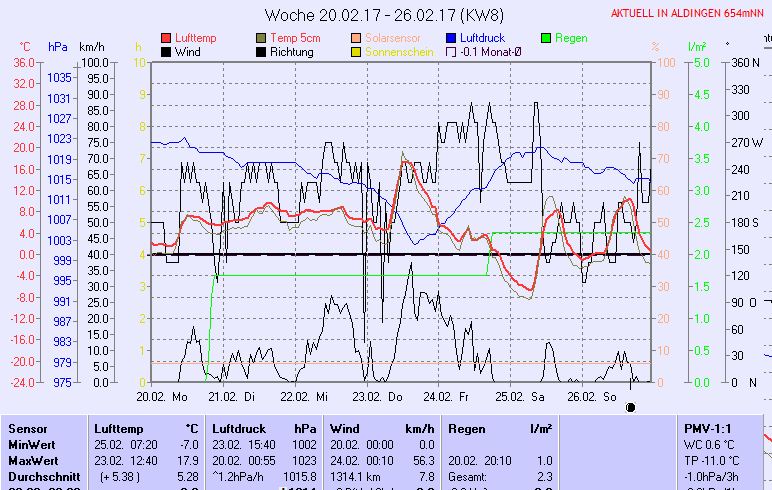Select the black Richtung legend square
This screenshot has width=772, height=490.
262,52
